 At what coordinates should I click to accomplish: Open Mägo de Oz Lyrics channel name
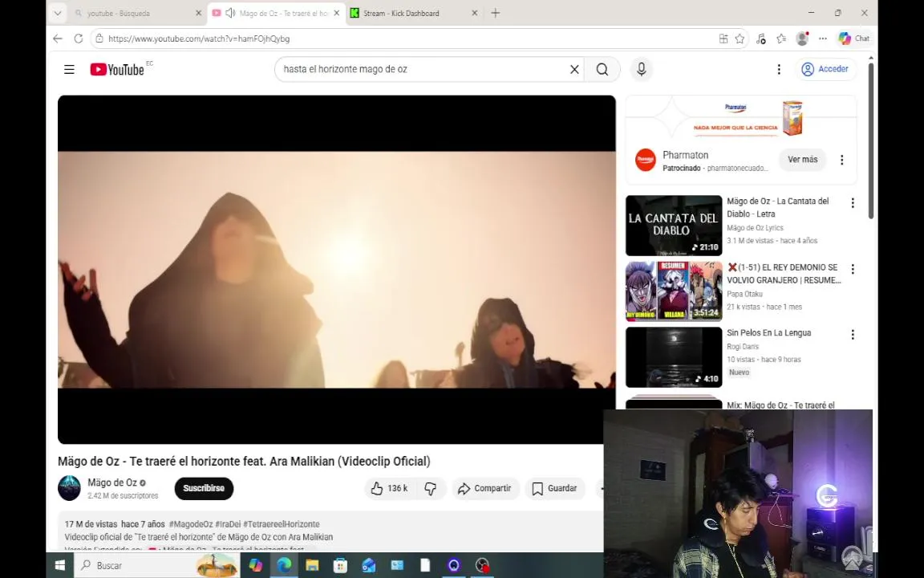[755, 228]
